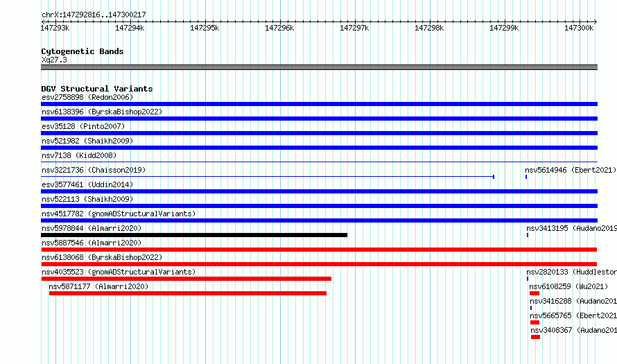Click the 147299k ruler tick label
The width and height of the screenshot is (617, 364).
(504, 28)
